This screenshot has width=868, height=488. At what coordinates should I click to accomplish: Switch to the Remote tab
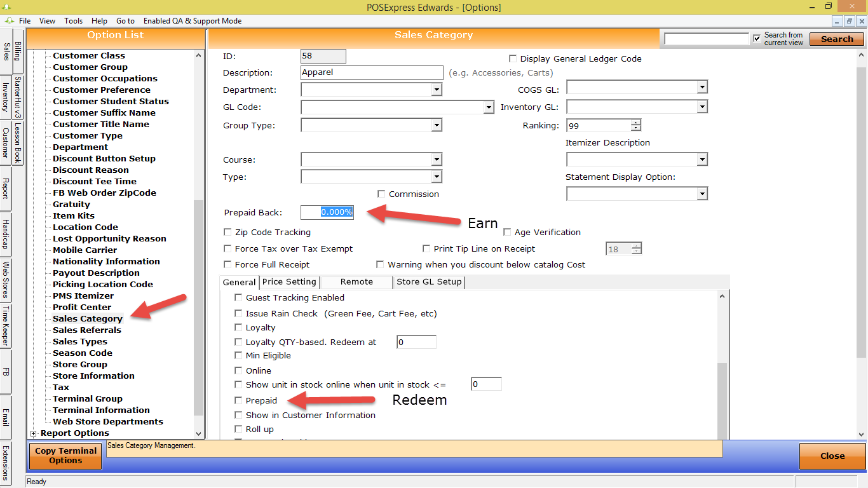click(x=356, y=281)
